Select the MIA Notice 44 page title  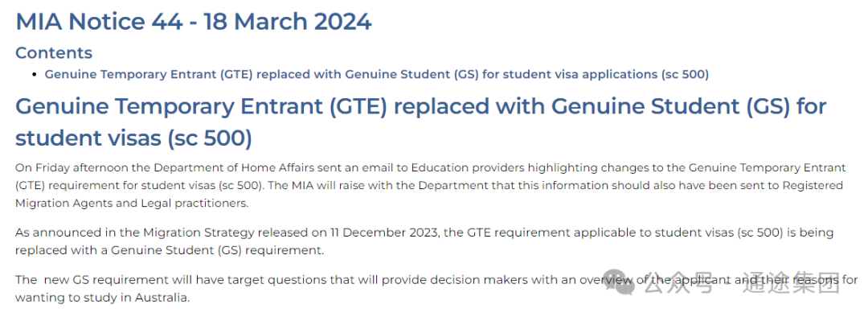pos(193,22)
